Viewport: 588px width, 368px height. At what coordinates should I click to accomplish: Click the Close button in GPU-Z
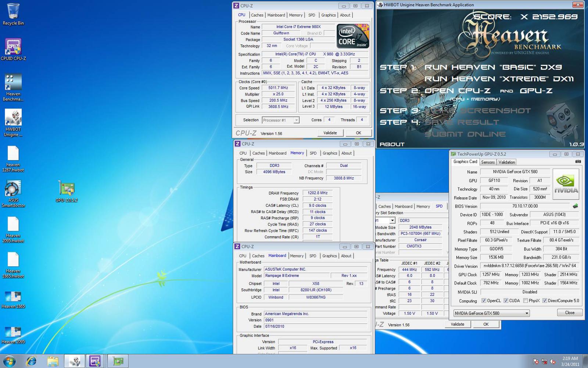click(x=570, y=312)
